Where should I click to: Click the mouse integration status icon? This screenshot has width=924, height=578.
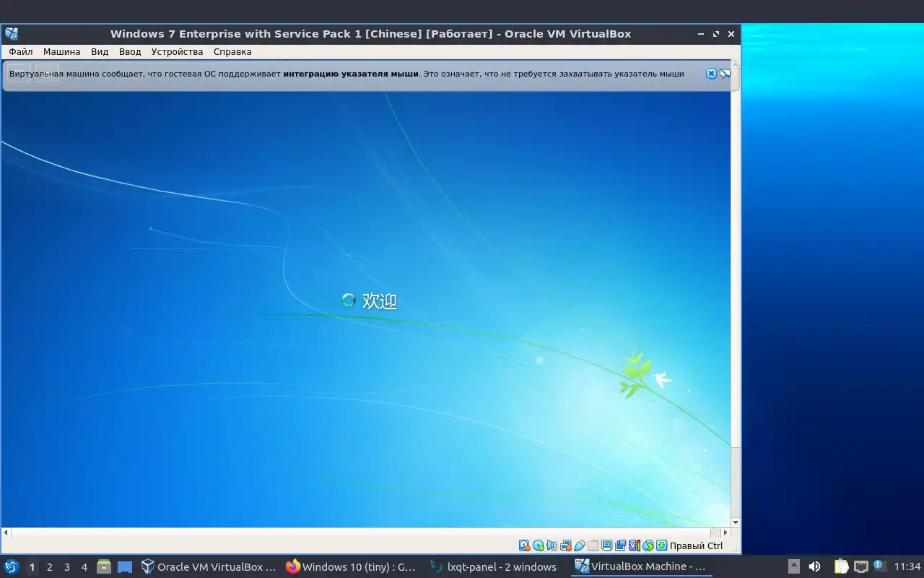648,545
